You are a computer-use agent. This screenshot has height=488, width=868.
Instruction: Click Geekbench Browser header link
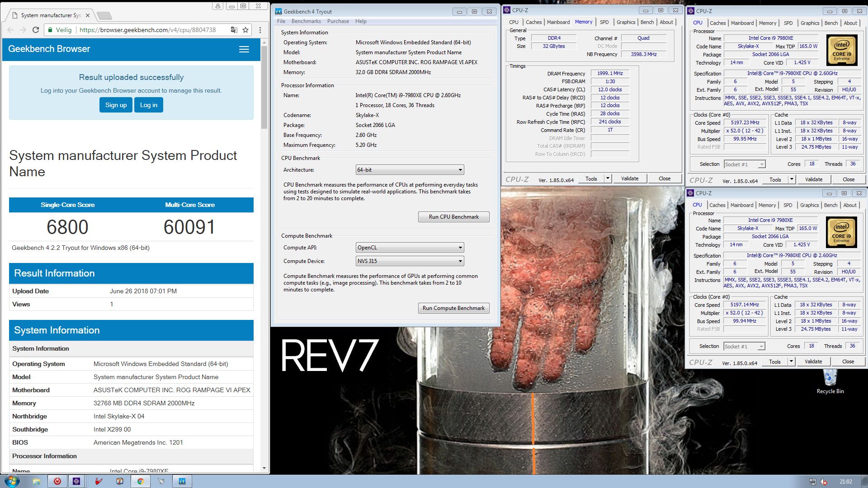click(49, 49)
